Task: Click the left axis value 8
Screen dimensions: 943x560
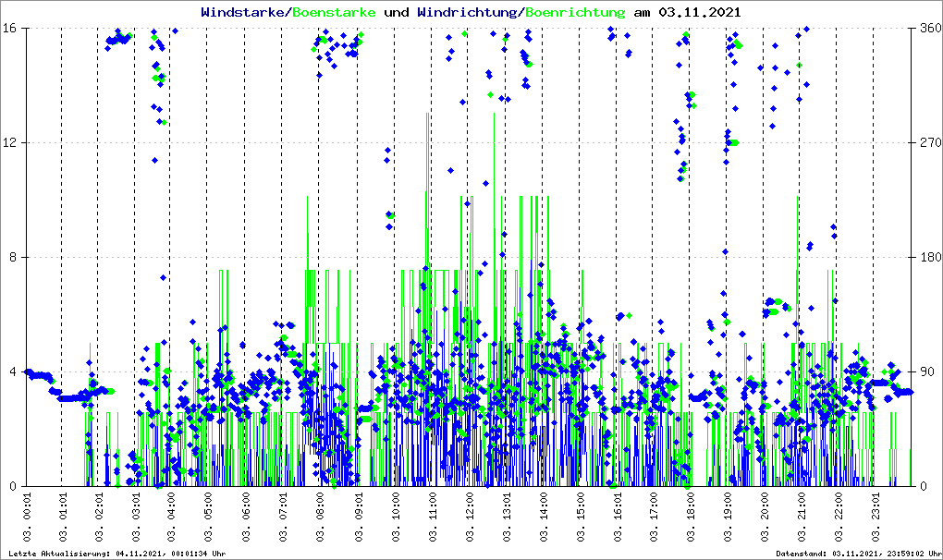Action: pyautogui.click(x=18, y=258)
